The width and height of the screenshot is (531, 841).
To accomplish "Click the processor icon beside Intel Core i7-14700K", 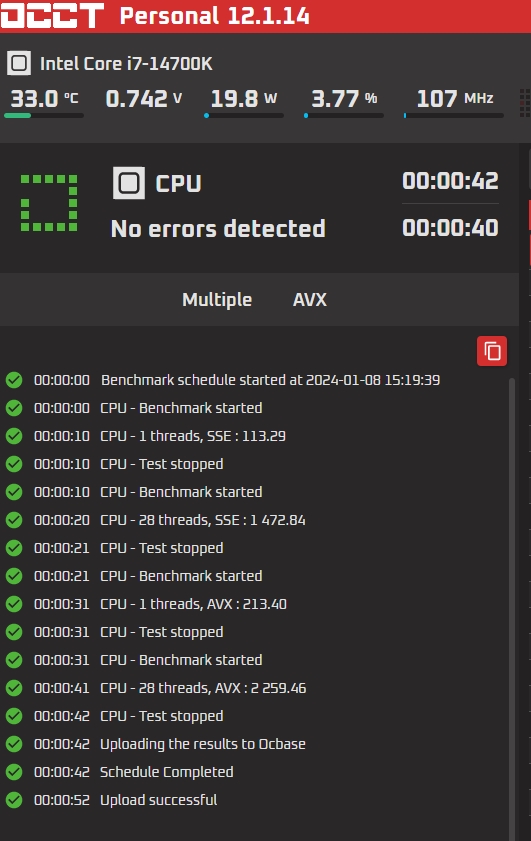I will tap(19, 63).
